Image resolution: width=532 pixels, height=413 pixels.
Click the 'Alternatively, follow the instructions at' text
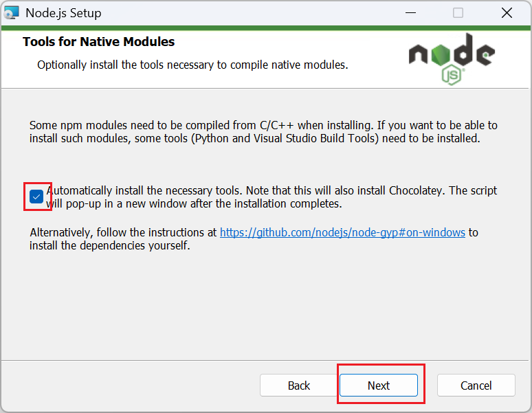click(x=123, y=232)
